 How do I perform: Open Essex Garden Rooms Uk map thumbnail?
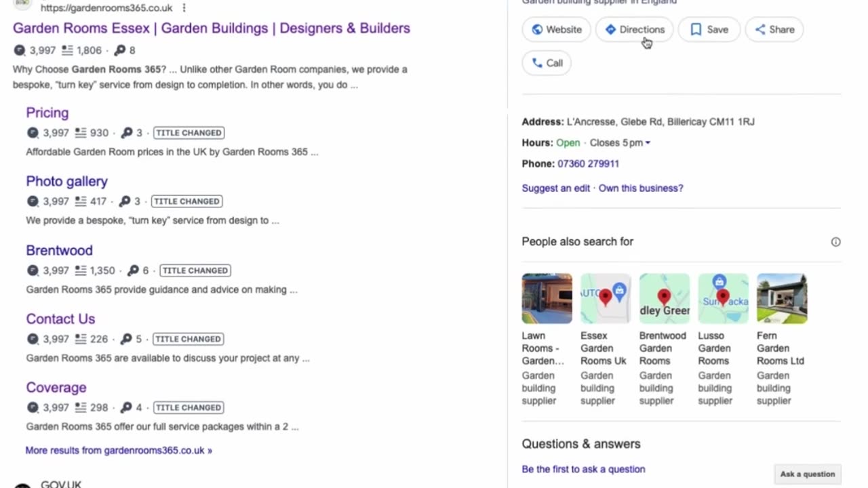[606, 299]
